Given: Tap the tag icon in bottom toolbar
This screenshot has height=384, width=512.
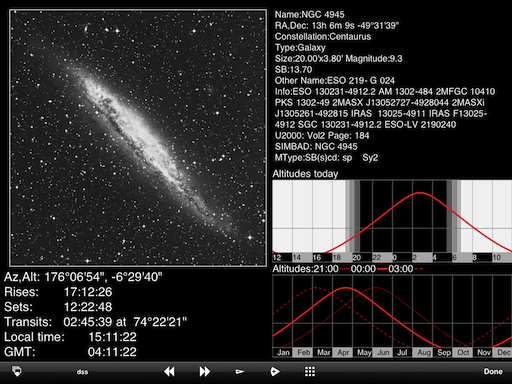Looking at the screenshot, I should pos(17,371).
